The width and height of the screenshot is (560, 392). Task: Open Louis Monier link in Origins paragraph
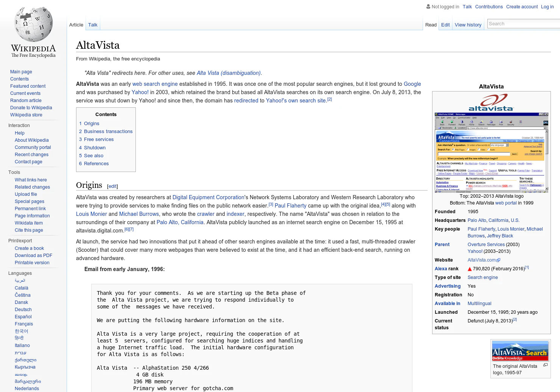point(92,214)
